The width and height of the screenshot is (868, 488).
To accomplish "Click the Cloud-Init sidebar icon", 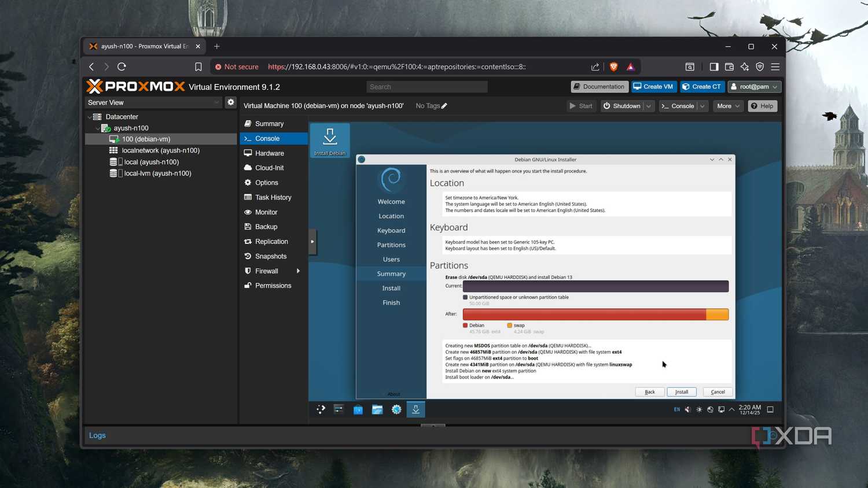I will tap(247, 168).
